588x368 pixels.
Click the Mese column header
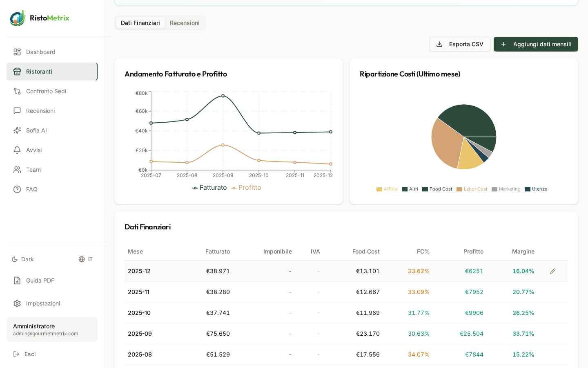coord(135,251)
